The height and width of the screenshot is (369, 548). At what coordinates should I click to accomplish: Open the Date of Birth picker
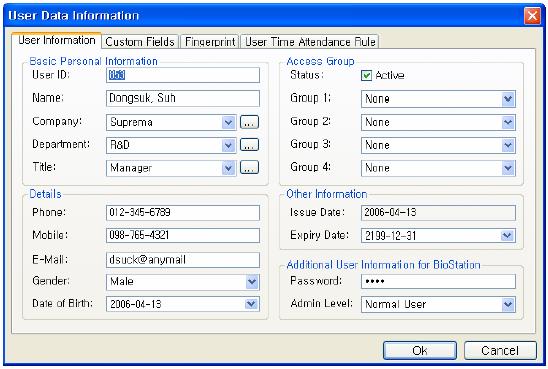click(x=252, y=304)
